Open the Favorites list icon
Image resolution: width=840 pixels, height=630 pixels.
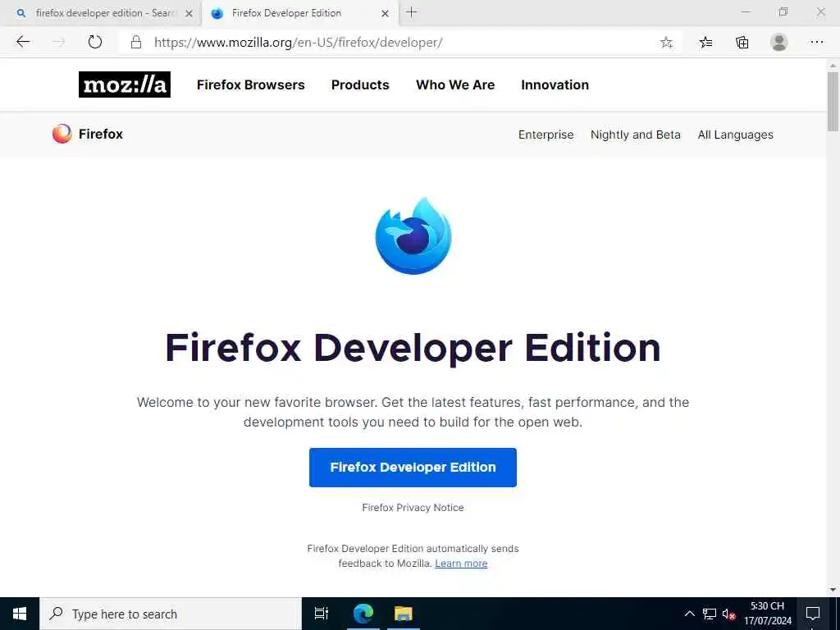tap(705, 43)
